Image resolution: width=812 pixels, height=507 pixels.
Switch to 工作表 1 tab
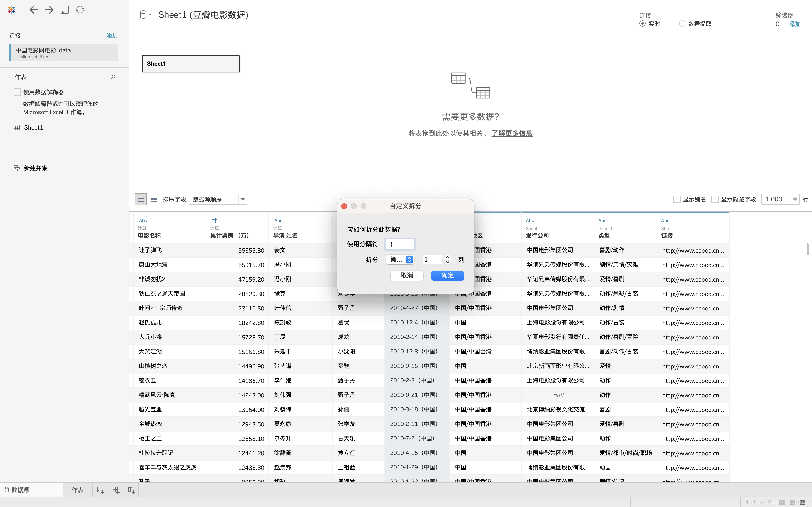(77, 490)
